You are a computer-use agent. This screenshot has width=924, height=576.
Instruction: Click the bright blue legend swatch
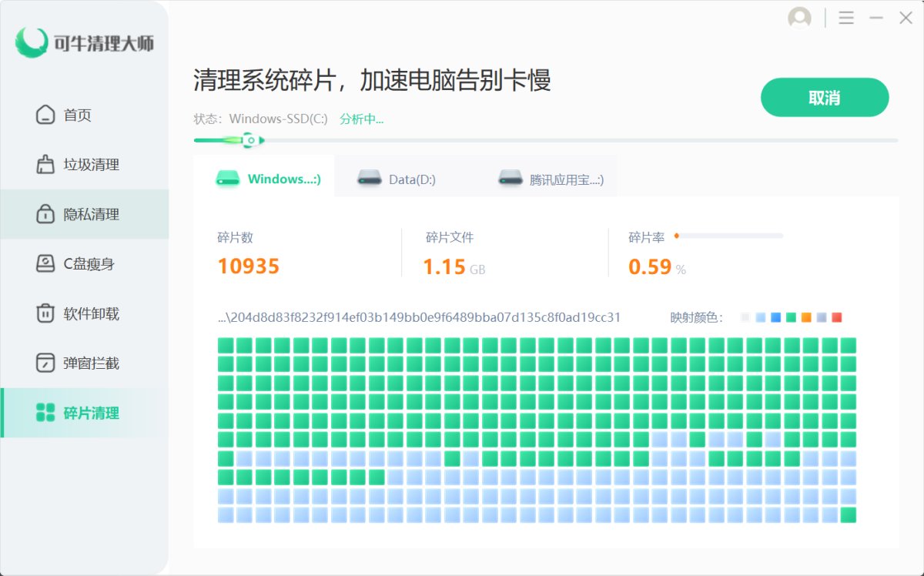pos(775,317)
